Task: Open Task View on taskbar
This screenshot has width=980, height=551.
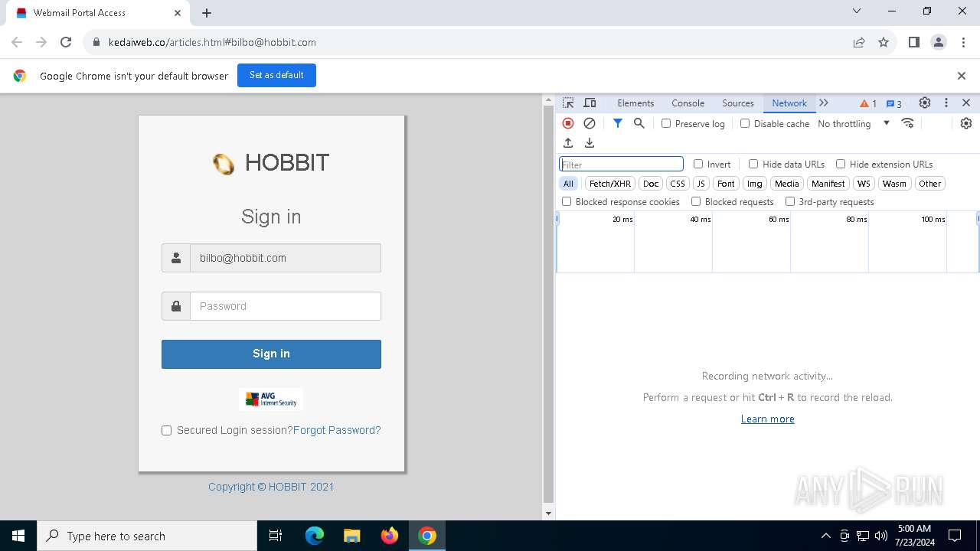Action: (276, 536)
